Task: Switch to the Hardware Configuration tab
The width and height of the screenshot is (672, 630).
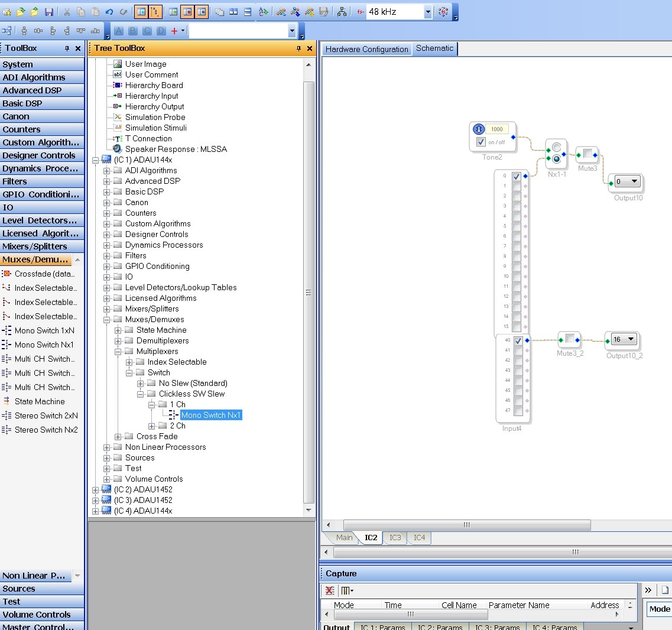Action: (367, 49)
